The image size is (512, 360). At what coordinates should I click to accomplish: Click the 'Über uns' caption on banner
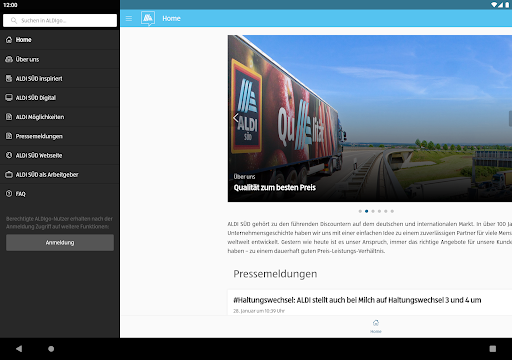coord(244,177)
